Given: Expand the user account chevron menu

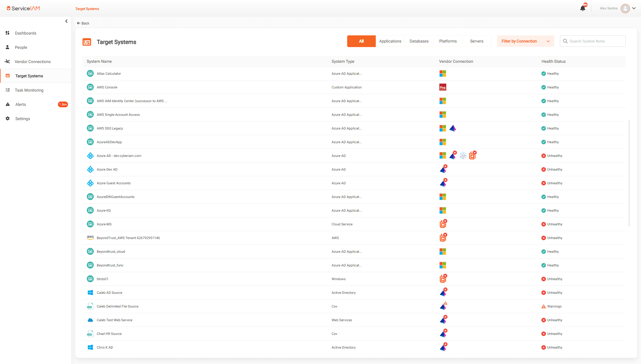Looking at the screenshot, I should 634,8.
